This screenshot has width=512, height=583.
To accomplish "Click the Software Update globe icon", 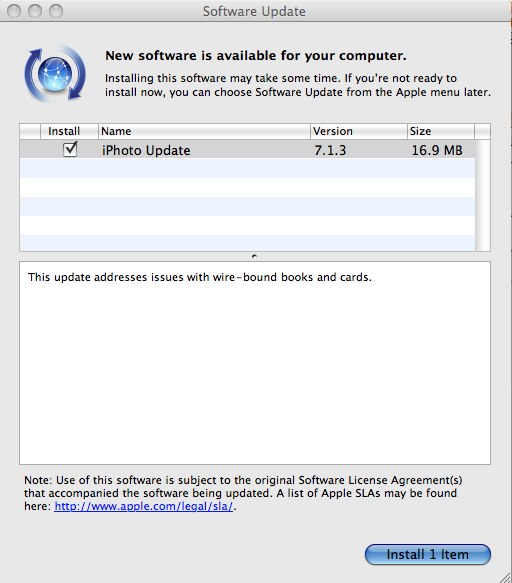I will click(55, 74).
